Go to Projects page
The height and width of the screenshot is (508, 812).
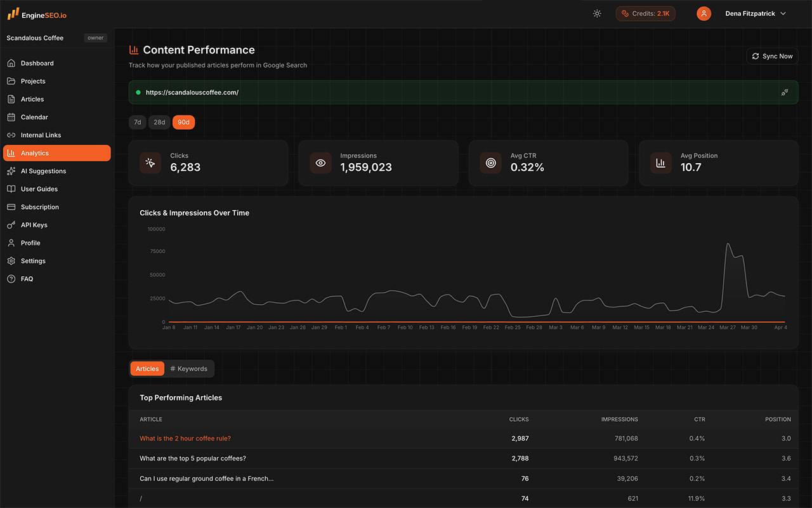point(57,81)
